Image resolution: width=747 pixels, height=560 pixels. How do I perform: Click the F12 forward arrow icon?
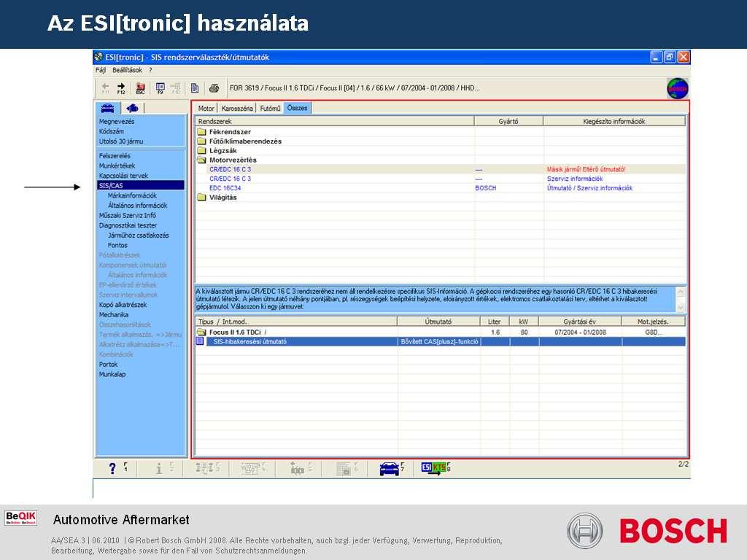coord(121,88)
